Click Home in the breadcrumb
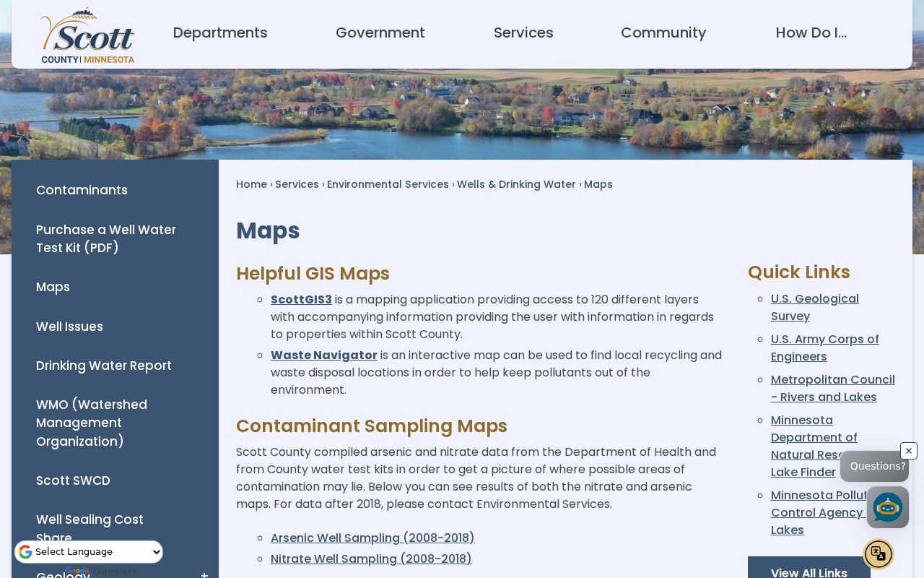The width and height of the screenshot is (924, 578). point(251,184)
